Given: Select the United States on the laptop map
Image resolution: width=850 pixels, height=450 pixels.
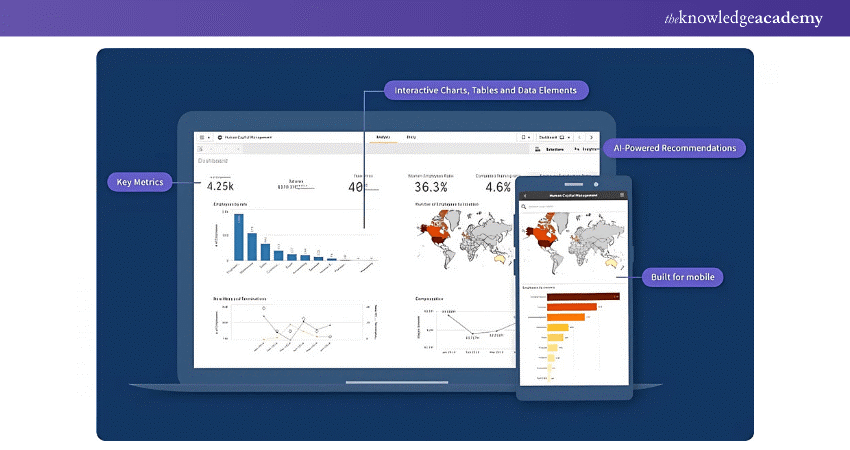Looking at the screenshot, I should click(x=437, y=236).
